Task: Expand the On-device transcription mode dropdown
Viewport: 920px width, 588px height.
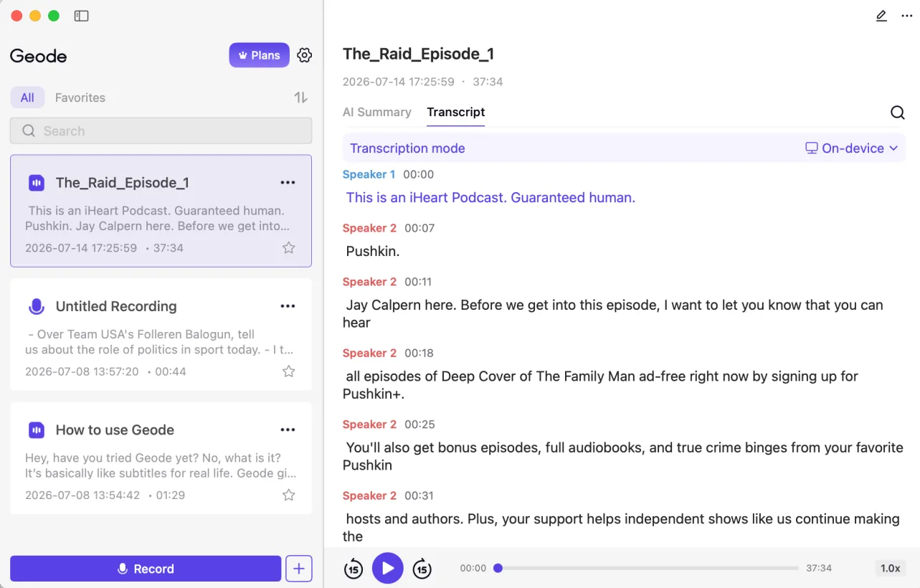Action: (852, 148)
